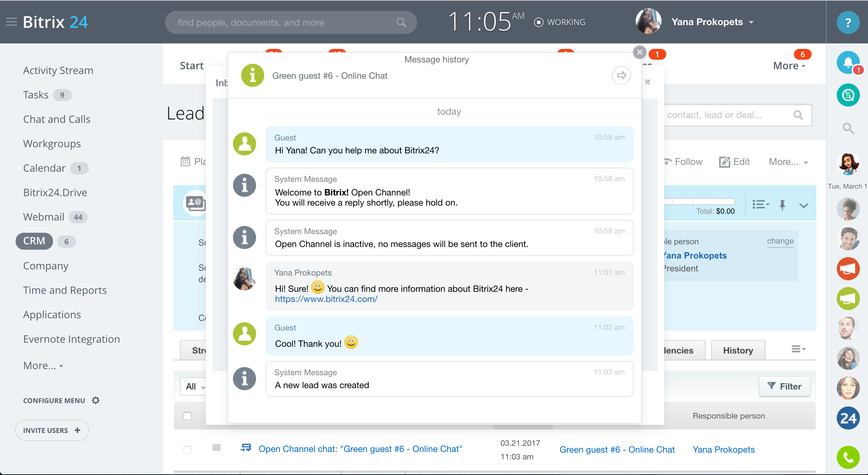This screenshot has height=475, width=868.
Task: Click the forward arrow in Message history
Action: [621, 75]
